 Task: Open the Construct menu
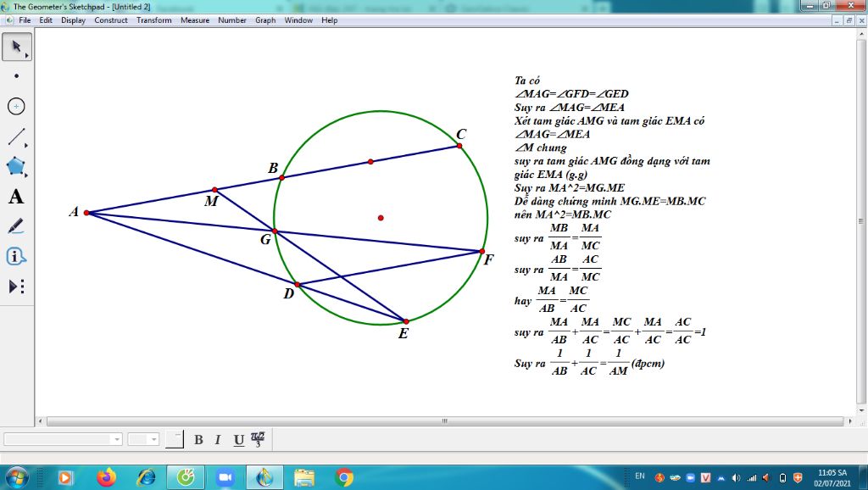[x=111, y=20]
